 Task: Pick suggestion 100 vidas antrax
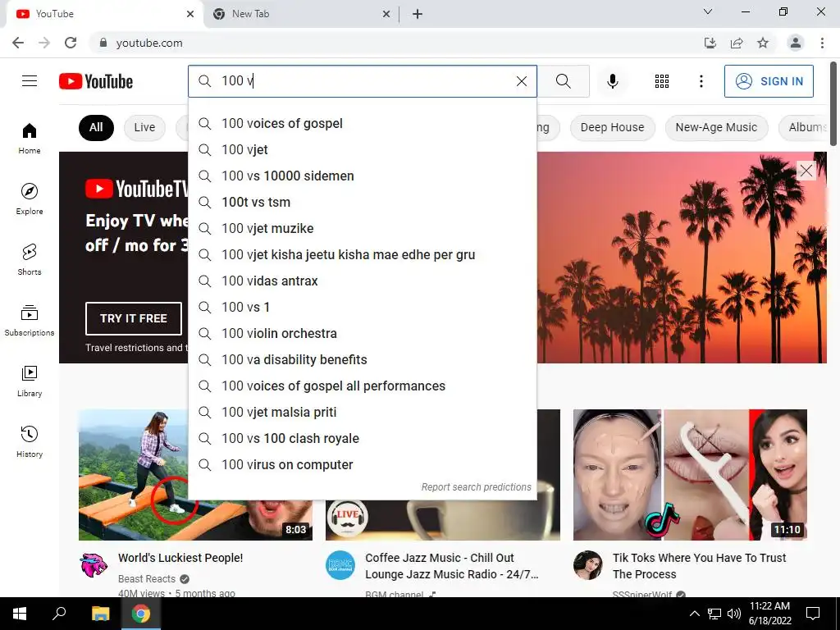[x=363, y=281]
